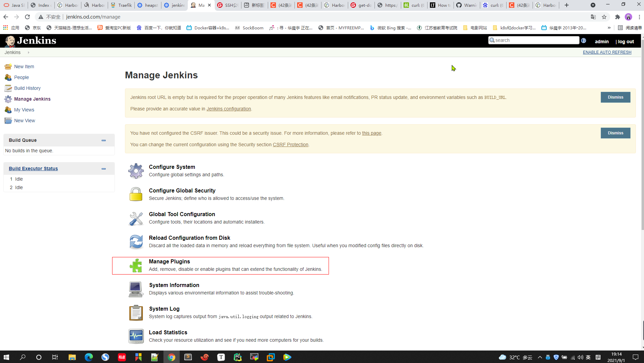Click the New View folder icon

[8, 121]
